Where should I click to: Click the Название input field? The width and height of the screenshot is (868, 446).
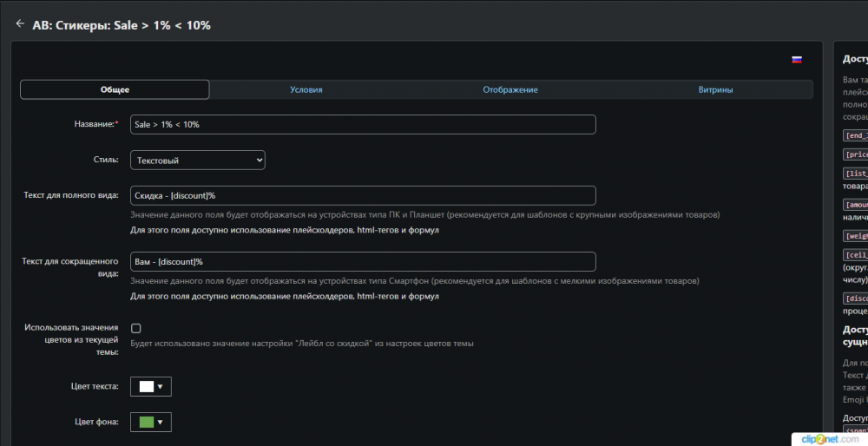(x=363, y=124)
